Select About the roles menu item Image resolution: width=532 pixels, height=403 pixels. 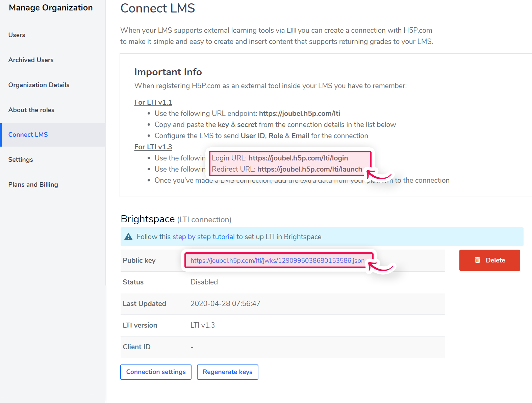pyautogui.click(x=31, y=110)
